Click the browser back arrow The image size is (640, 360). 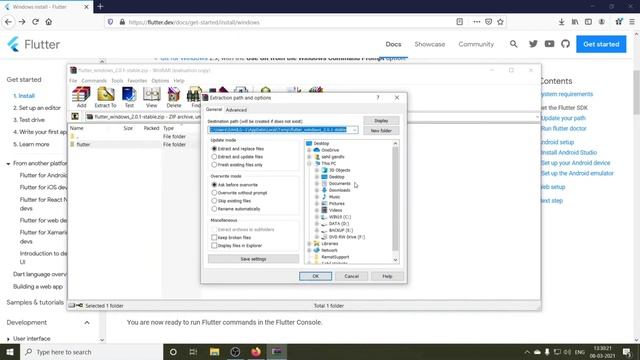click(x=9, y=22)
